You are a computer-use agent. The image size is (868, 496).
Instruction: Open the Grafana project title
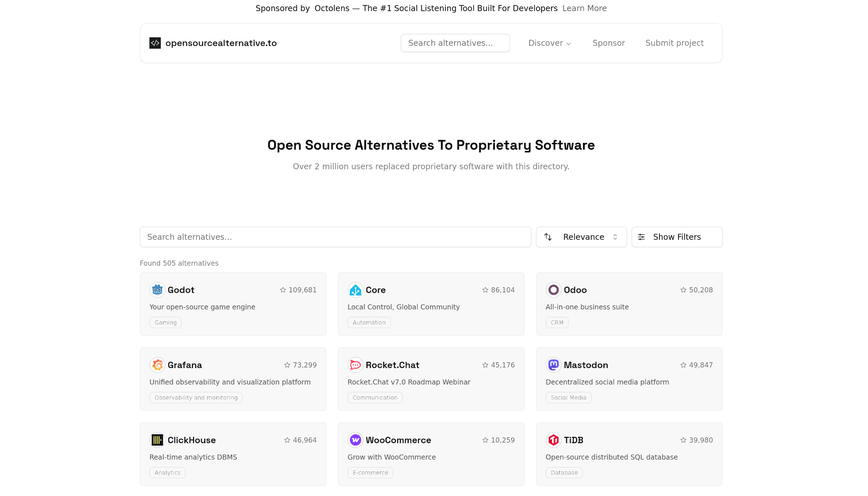(x=184, y=365)
